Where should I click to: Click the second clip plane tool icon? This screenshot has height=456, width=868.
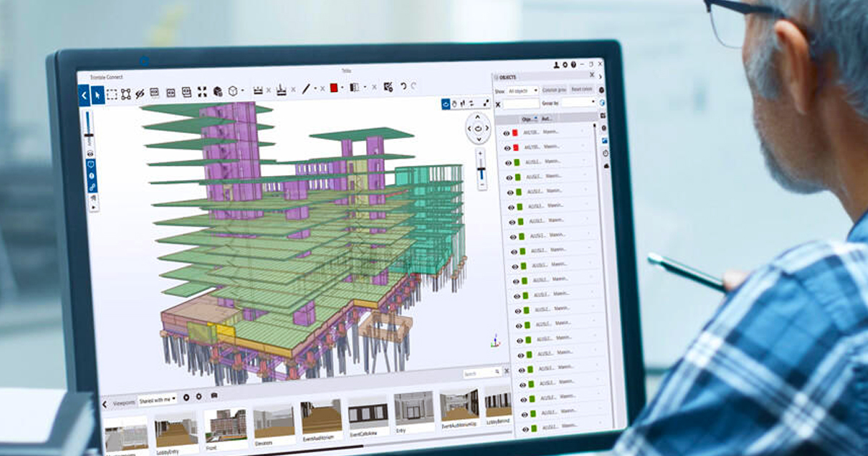click(281, 90)
